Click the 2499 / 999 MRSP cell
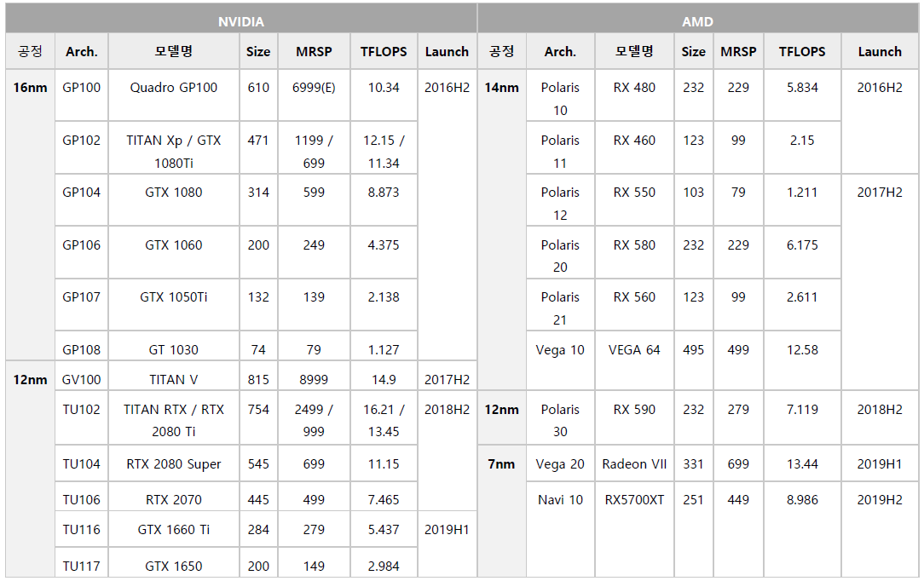924x581 pixels. click(314, 417)
